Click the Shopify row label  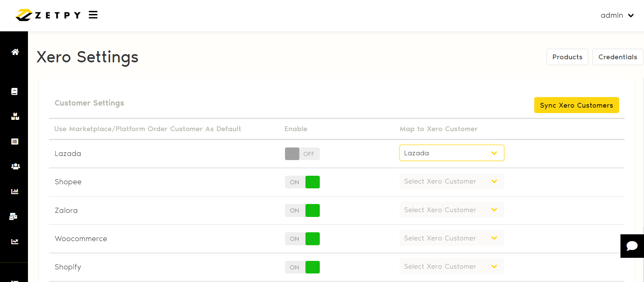pos(68,267)
